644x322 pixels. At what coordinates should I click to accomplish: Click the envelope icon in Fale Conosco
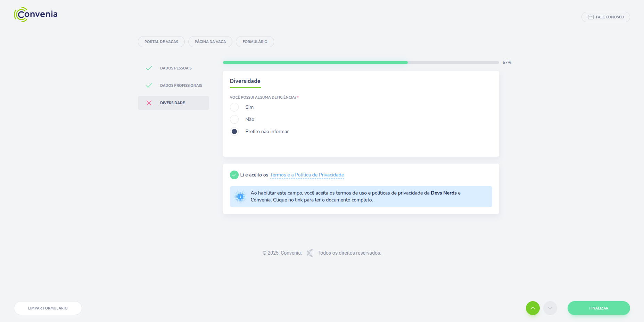coord(591,17)
